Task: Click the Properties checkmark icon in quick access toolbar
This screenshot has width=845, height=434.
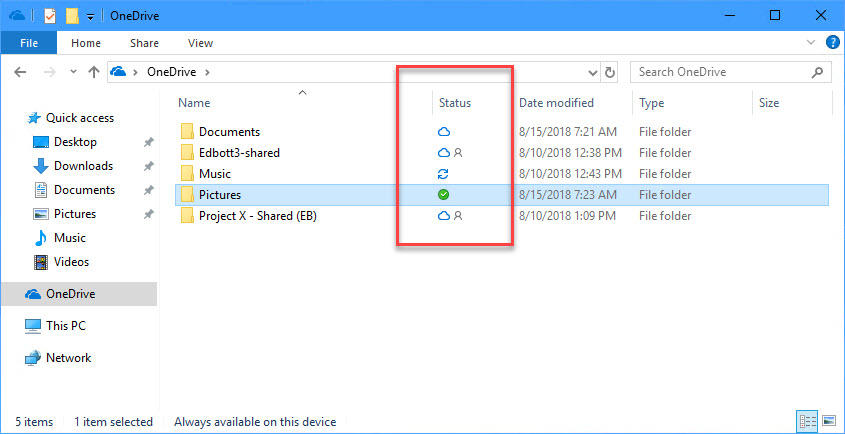Action: (x=50, y=16)
